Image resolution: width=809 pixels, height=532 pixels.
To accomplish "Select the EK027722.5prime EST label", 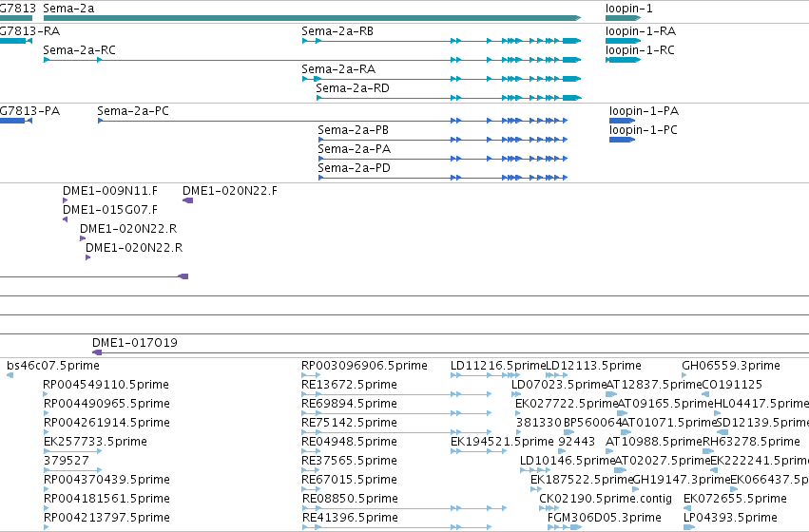I will (x=567, y=404).
